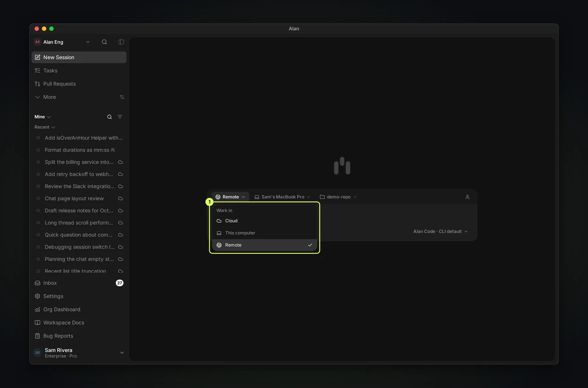
Task: Click the search icon in sidebar header
Action: point(104,42)
